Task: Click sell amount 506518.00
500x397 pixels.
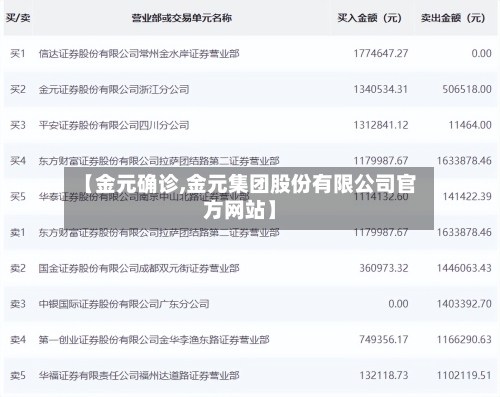Action: coord(467,89)
